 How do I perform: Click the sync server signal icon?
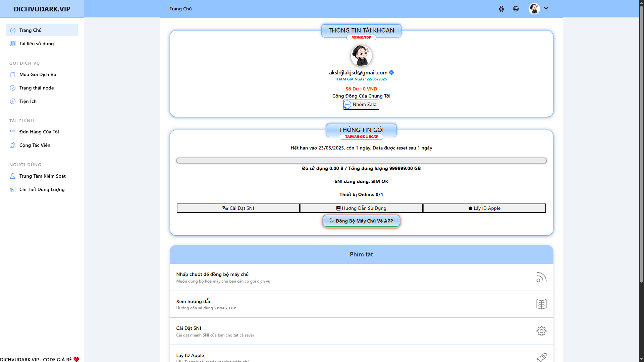point(541,277)
